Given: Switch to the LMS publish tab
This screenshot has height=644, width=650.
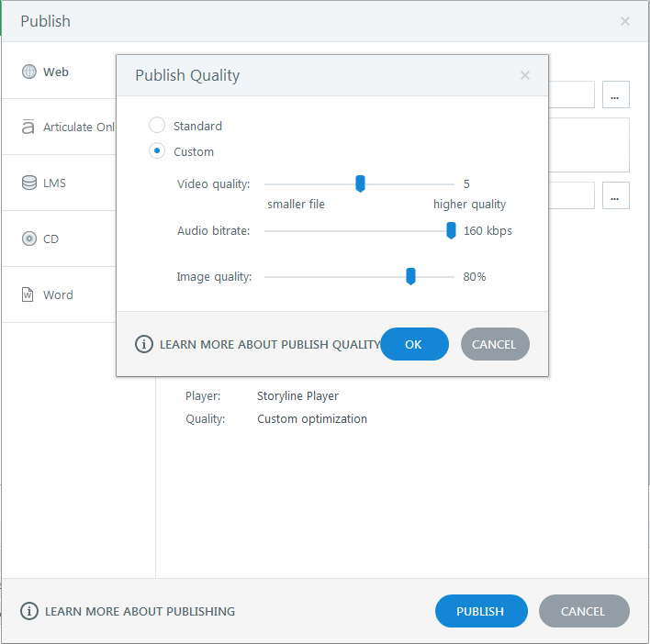Looking at the screenshot, I should point(54,183).
